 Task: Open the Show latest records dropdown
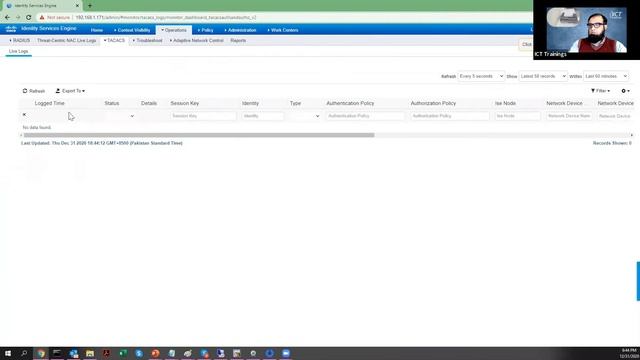543,76
